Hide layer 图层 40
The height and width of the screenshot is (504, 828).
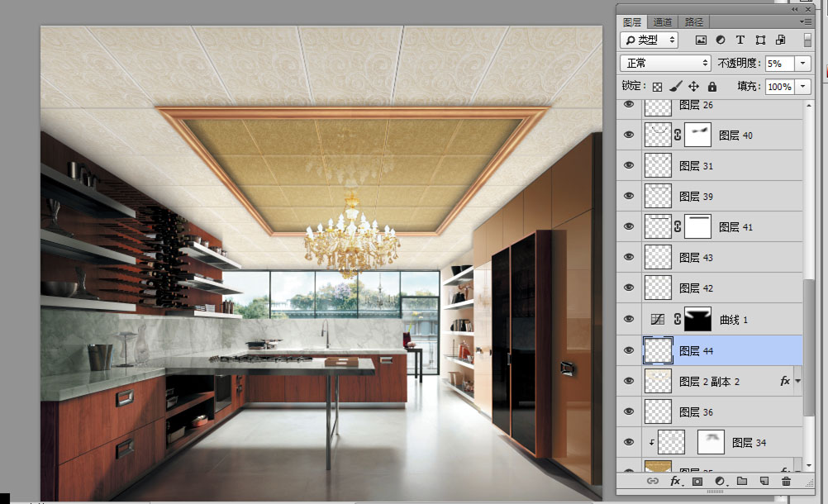coord(628,136)
